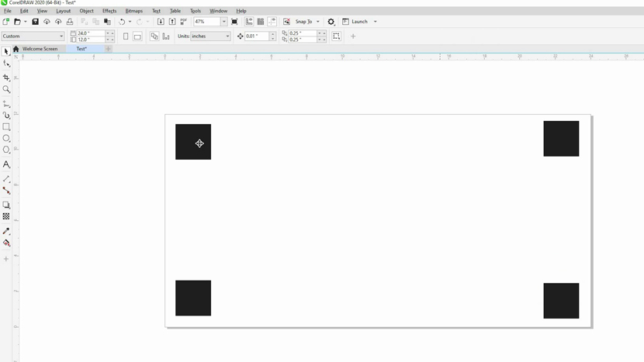Viewport: 644px width, 362px height.
Task: Pick the Ellipse tool
Action: (x=6, y=138)
